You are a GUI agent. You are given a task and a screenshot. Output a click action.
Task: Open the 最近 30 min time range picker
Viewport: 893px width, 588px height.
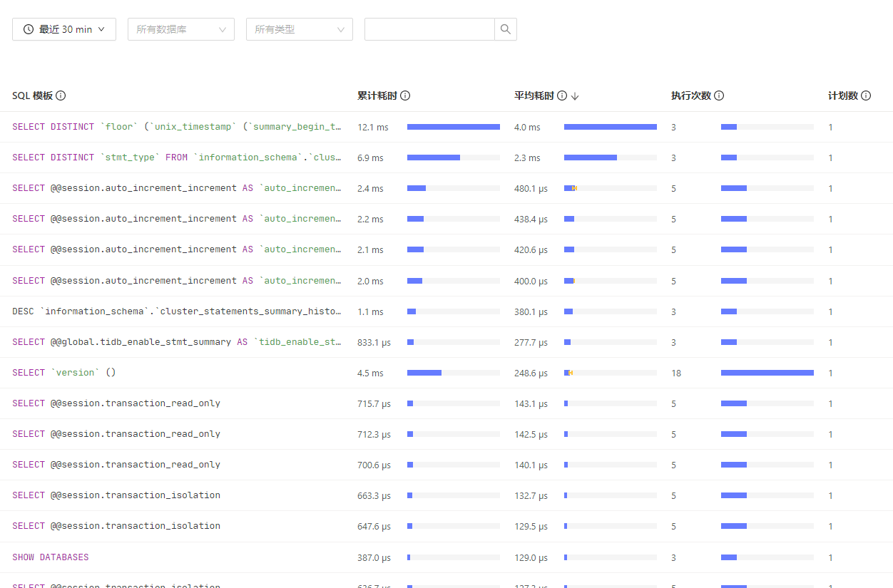click(x=64, y=29)
